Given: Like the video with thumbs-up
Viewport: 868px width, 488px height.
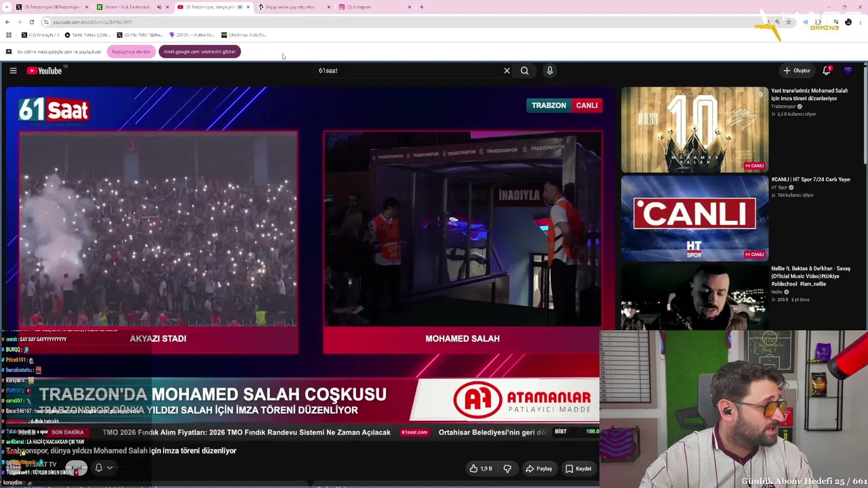Looking at the screenshot, I should 481,468.
